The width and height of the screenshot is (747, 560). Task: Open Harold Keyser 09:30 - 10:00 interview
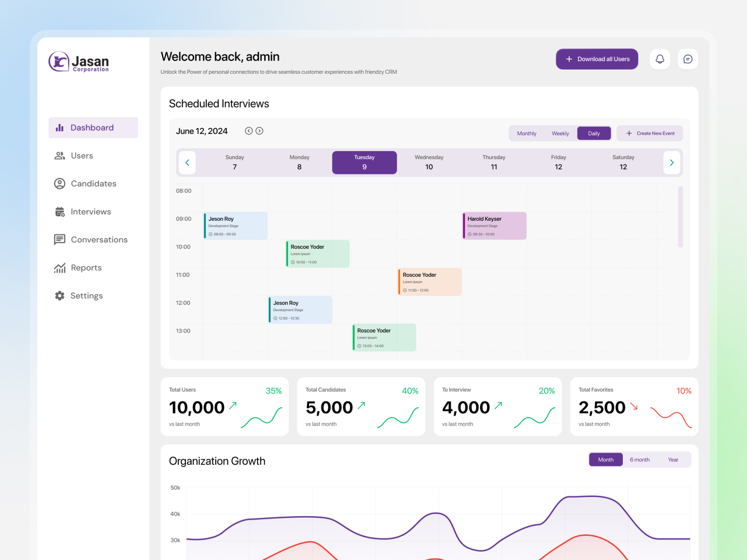click(494, 226)
